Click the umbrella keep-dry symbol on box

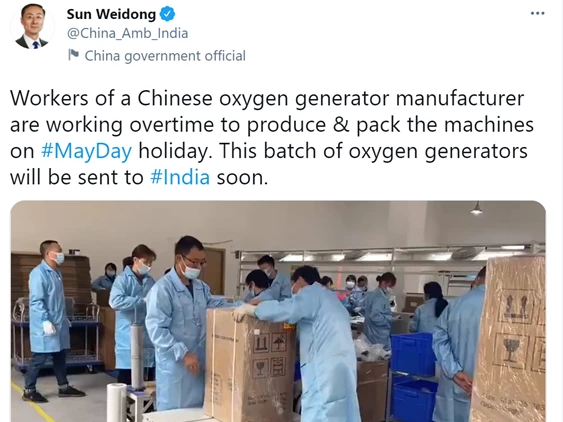click(278, 343)
